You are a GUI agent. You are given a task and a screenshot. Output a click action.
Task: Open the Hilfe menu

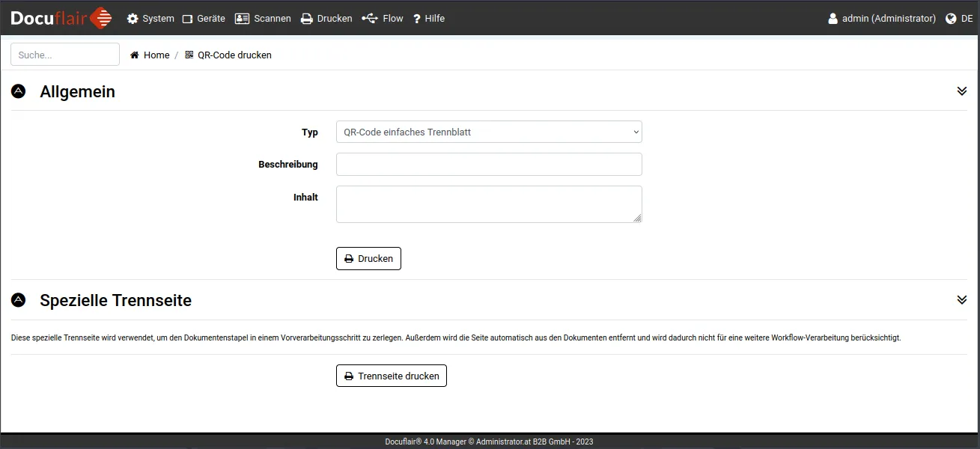click(x=429, y=19)
